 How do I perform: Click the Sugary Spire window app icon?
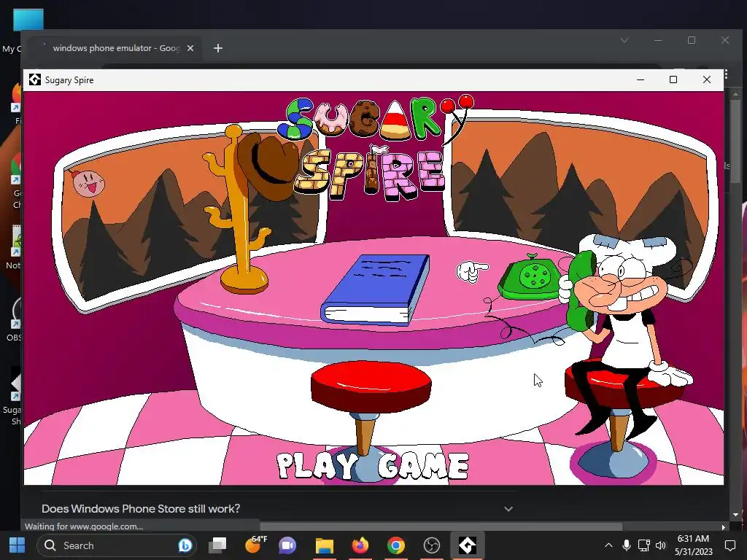pos(35,79)
